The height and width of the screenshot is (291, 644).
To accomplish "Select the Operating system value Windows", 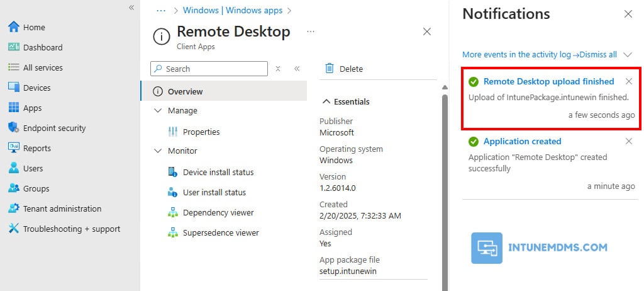I will 336,160.
